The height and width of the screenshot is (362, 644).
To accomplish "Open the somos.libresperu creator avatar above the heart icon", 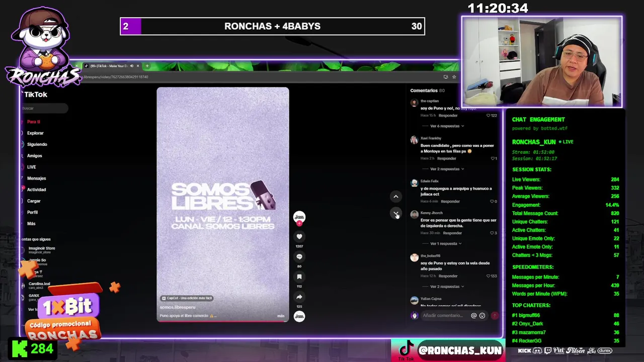I will 299,217.
